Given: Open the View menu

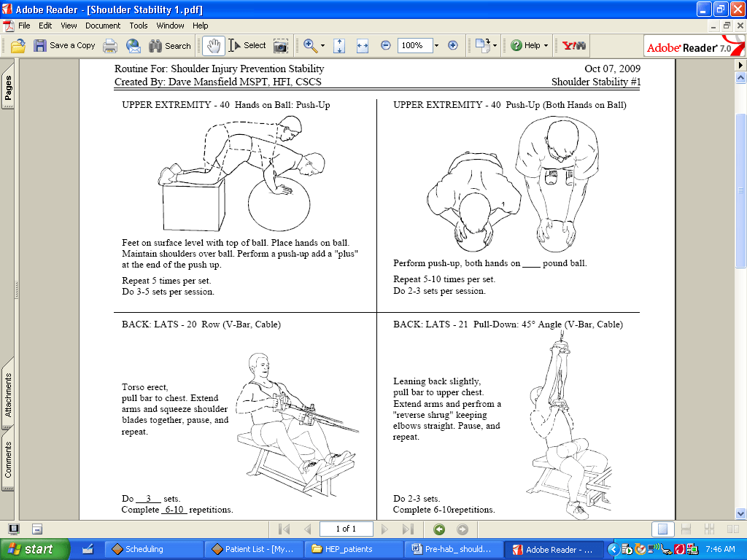Looking at the screenshot, I should [x=69, y=26].
